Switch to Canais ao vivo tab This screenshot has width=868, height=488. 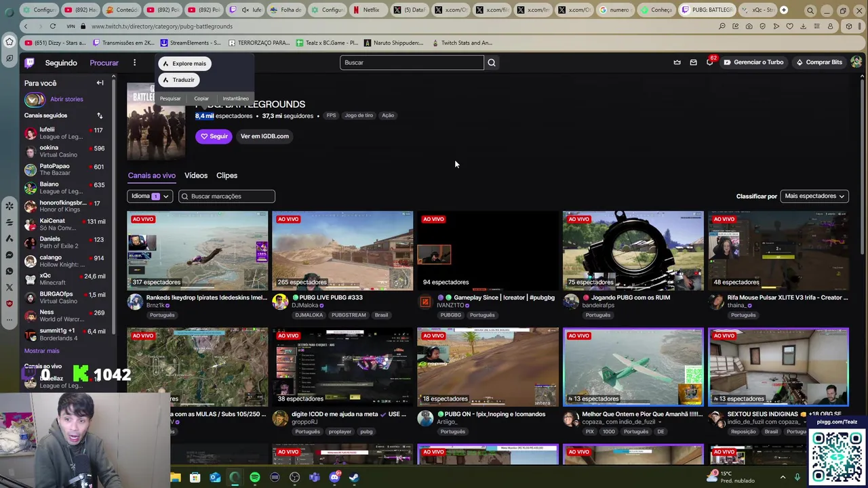point(151,176)
